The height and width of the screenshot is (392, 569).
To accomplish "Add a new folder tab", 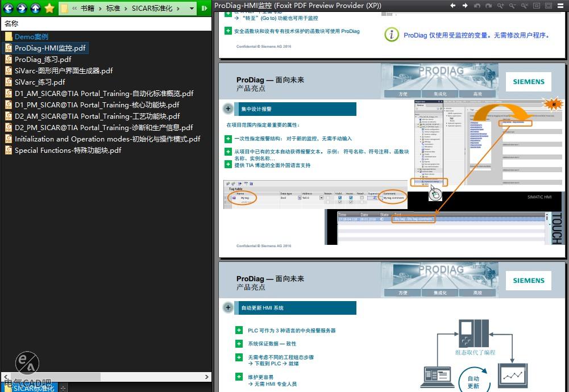I will (x=63, y=387).
